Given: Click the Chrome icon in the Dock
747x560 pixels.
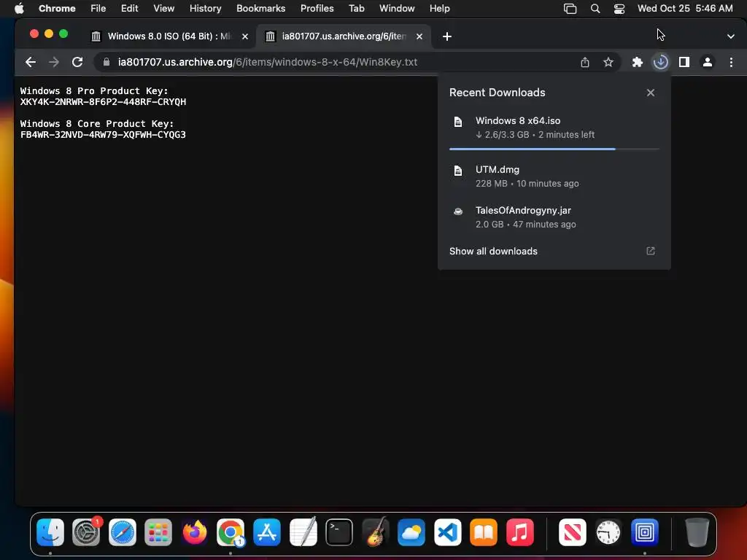Looking at the screenshot, I should click(x=231, y=532).
